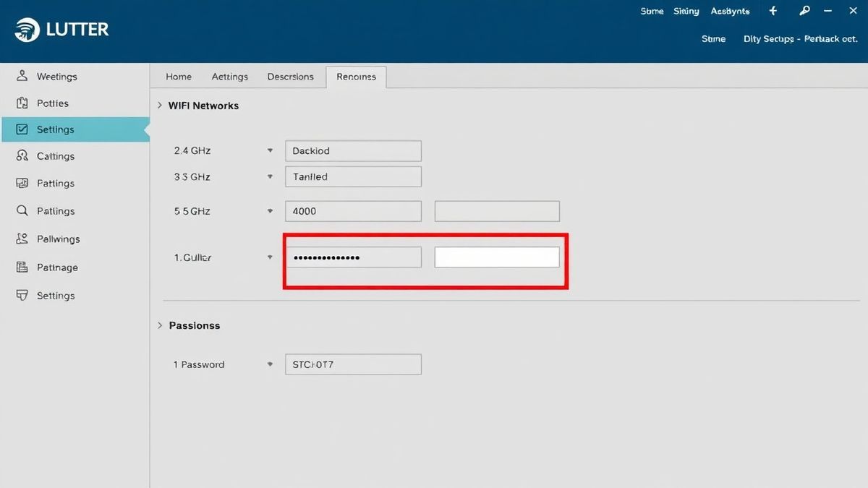The width and height of the screenshot is (868, 488).
Task: Click the Pattings sidebar label
Action: [56, 183]
